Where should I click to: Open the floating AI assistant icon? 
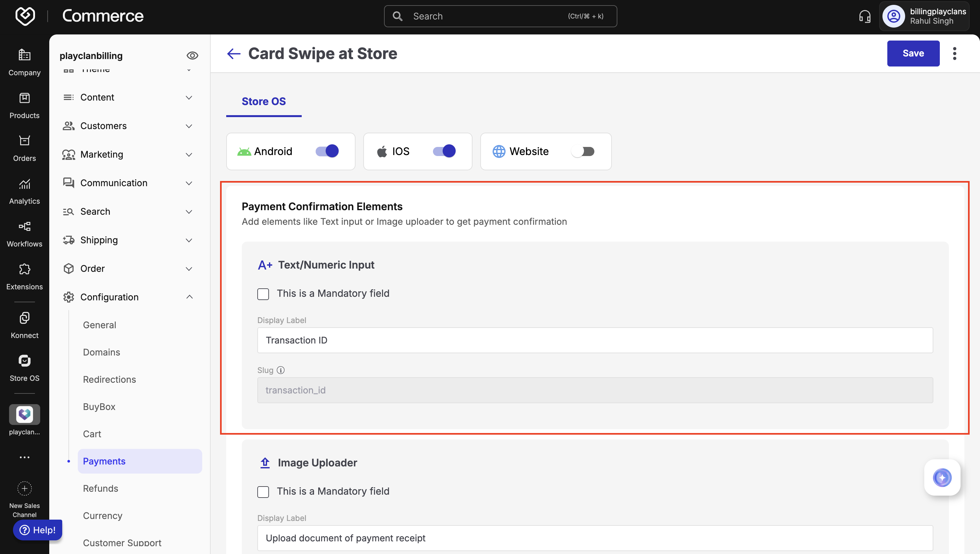[942, 477]
